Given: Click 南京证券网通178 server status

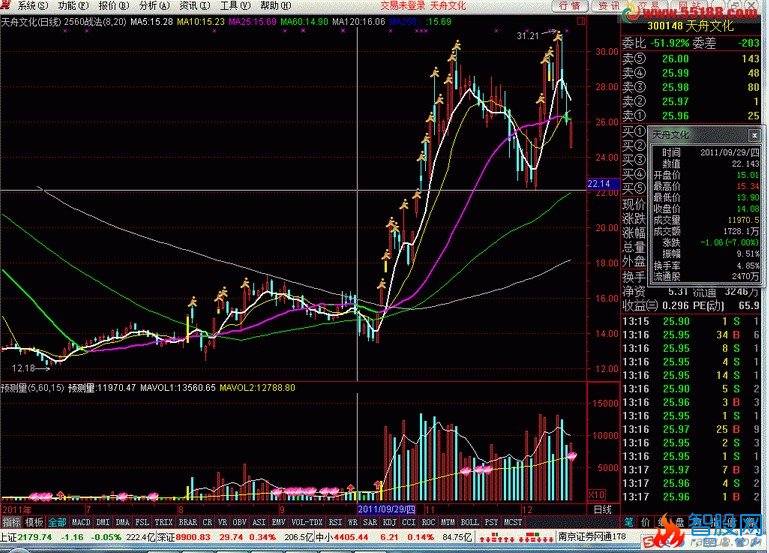Looking at the screenshot, I should coord(592,537).
